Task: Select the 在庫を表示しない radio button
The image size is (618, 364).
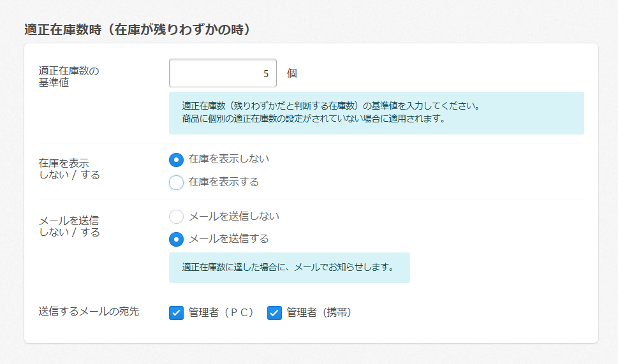Action: [177, 159]
